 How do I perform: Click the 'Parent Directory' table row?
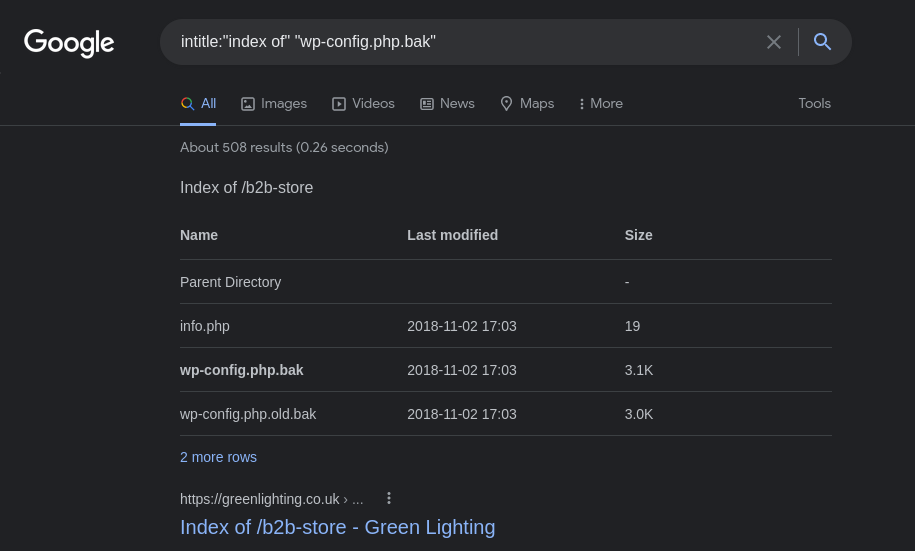tap(506, 282)
